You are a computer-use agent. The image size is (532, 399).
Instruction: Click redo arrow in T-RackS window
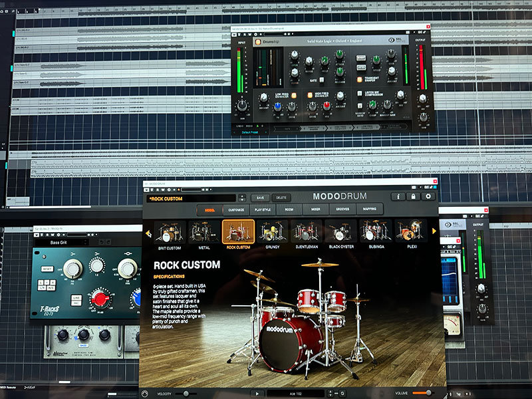pyautogui.click(x=108, y=242)
